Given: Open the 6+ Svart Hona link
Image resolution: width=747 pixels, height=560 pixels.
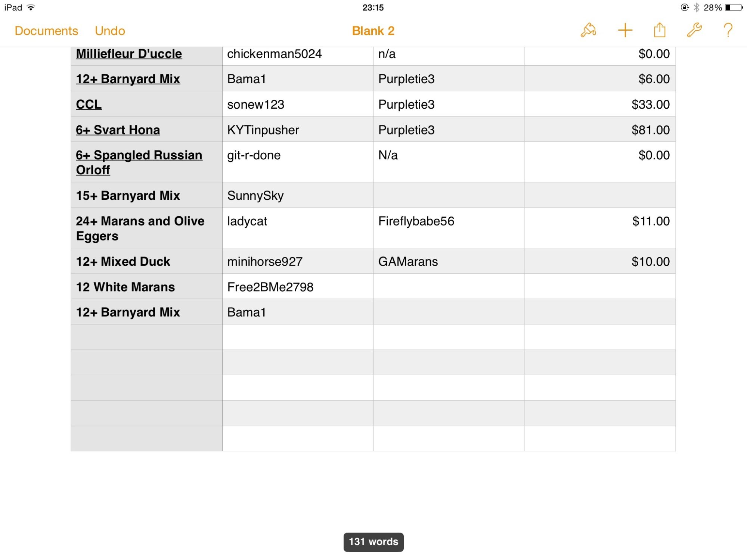Looking at the screenshot, I should coord(118,130).
